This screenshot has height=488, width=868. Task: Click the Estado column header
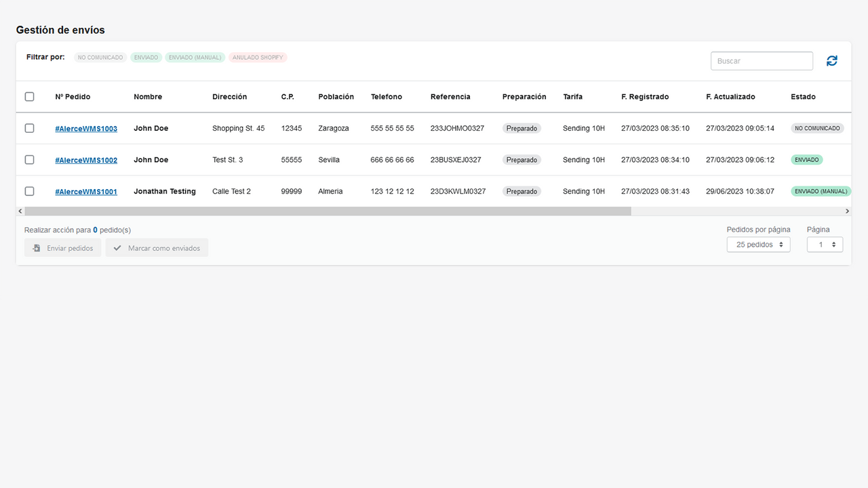point(803,97)
